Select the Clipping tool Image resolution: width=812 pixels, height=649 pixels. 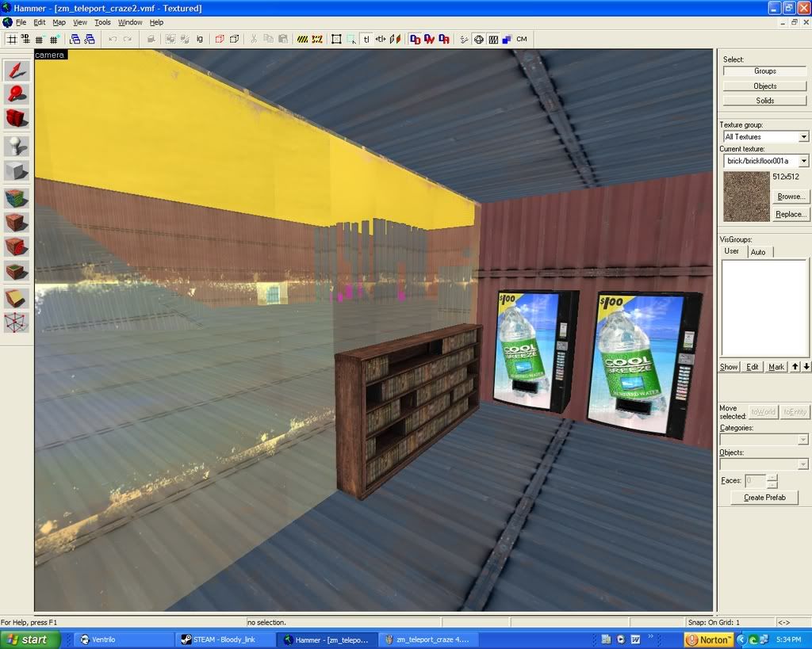coord(16,298)
